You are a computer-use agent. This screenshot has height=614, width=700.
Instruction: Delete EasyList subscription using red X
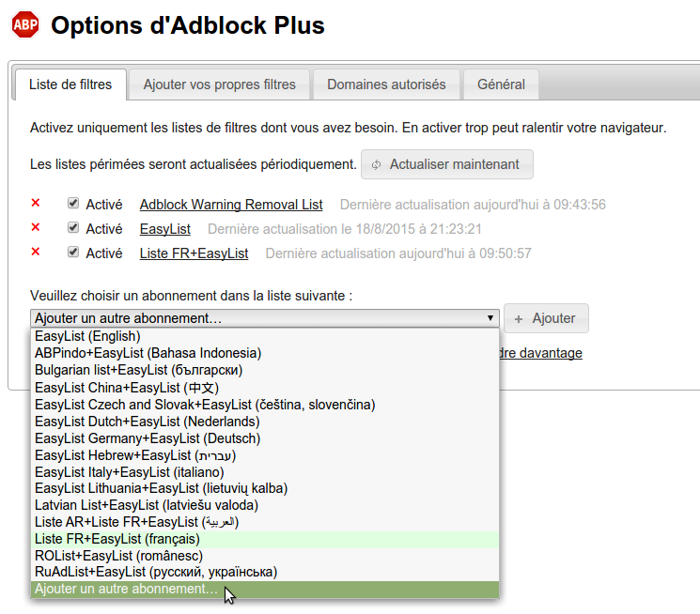coord(36,227)
